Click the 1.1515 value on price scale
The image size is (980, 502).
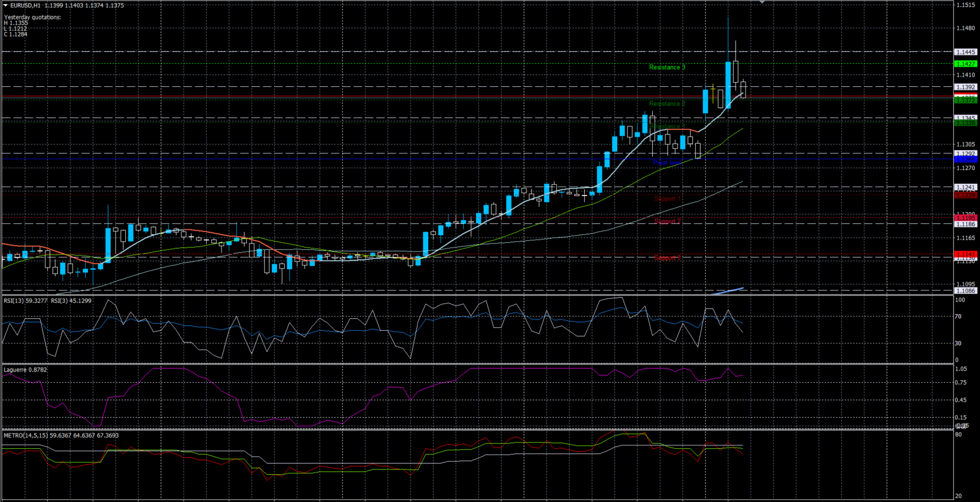tap(966, 5)
